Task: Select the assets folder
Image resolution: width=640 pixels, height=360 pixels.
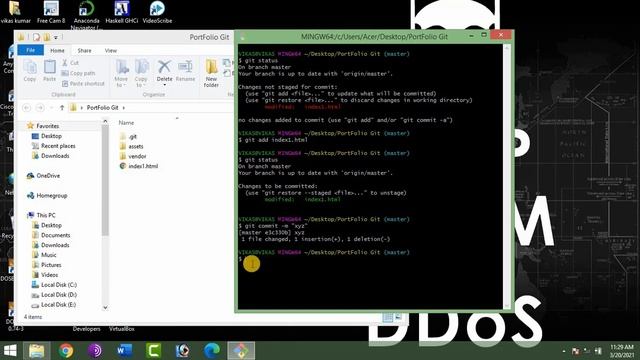Action: [x=131, y=146]
